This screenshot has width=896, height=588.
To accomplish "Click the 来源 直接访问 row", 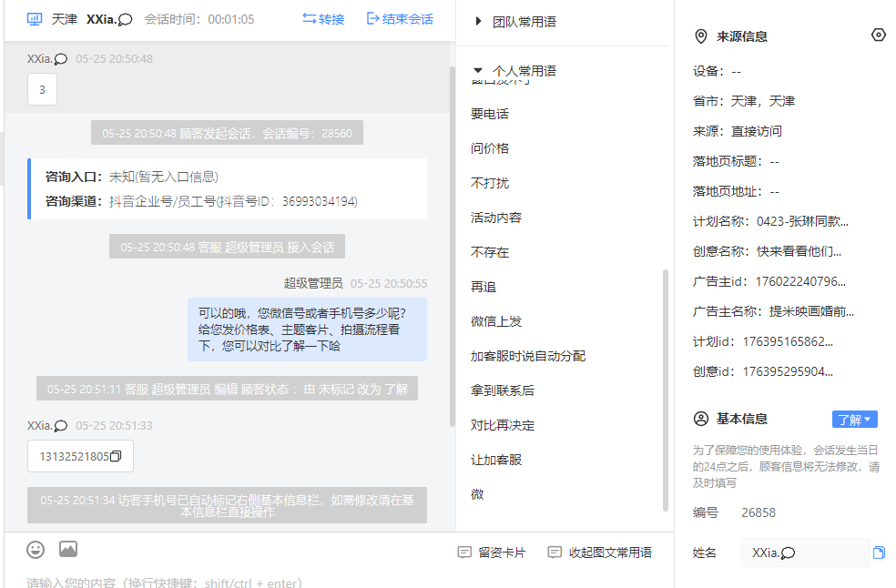I will click(x=738, y=131).
